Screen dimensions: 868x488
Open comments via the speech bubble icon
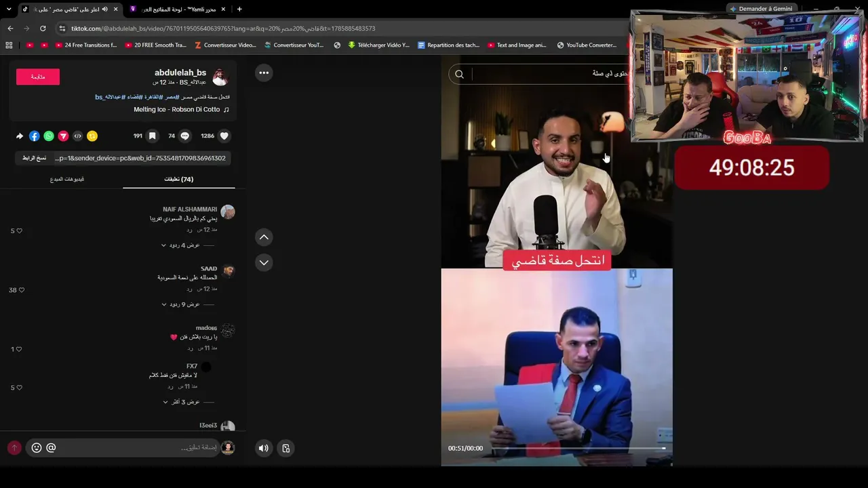[x=184, y=136]
